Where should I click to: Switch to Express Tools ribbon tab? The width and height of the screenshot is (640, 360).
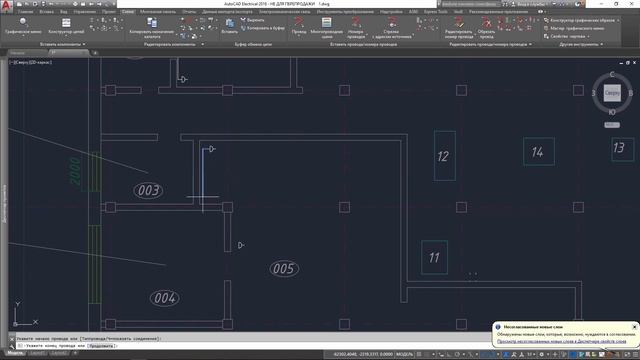tap(436, 11)
